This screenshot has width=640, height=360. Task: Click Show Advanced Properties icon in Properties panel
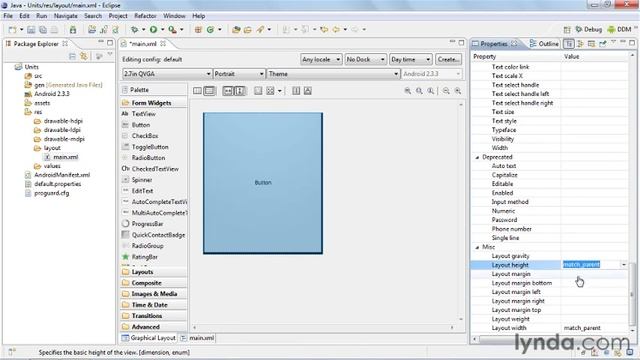tap(580, 44)
